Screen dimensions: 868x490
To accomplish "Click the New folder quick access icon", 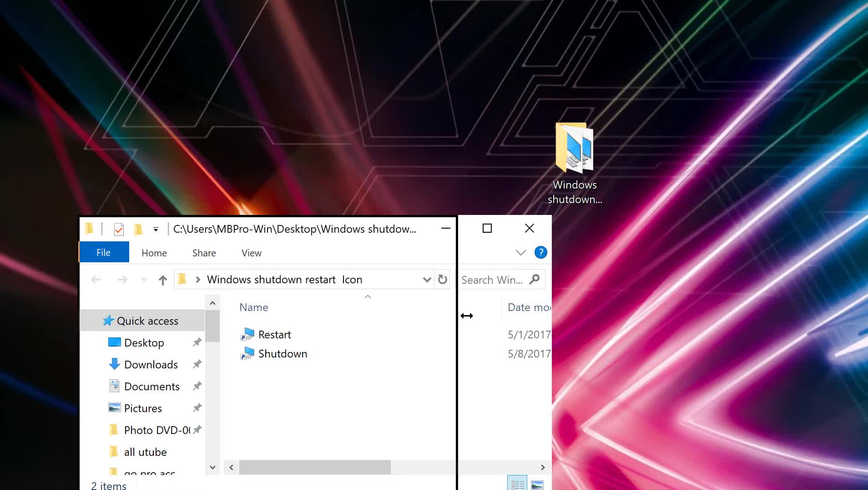I will [138, 229].
